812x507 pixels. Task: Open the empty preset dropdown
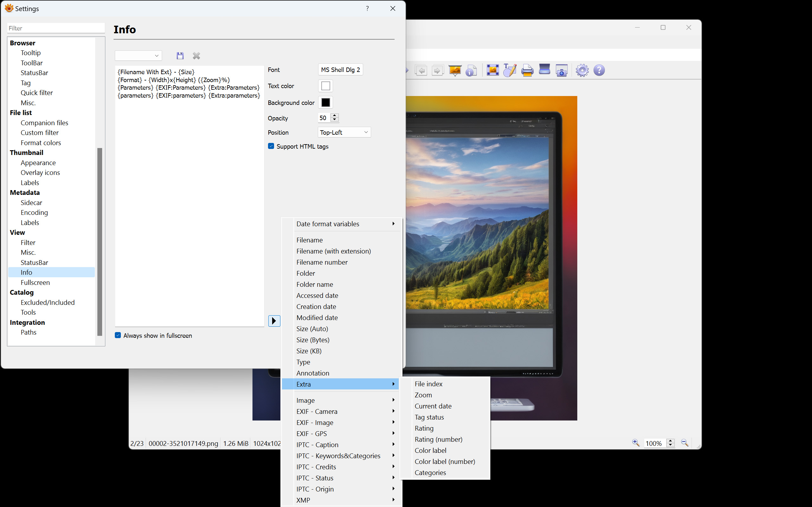pos(138,56)
